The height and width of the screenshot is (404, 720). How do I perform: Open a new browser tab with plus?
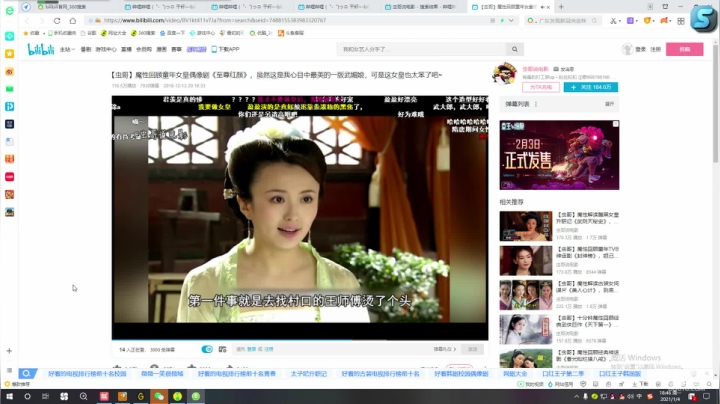pos(561,7)
